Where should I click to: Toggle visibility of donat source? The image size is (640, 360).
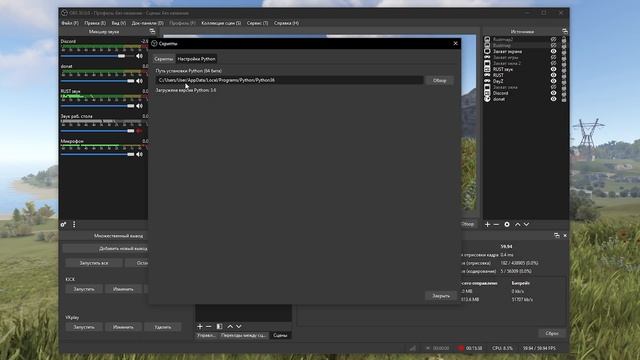[x=553, y=99]
